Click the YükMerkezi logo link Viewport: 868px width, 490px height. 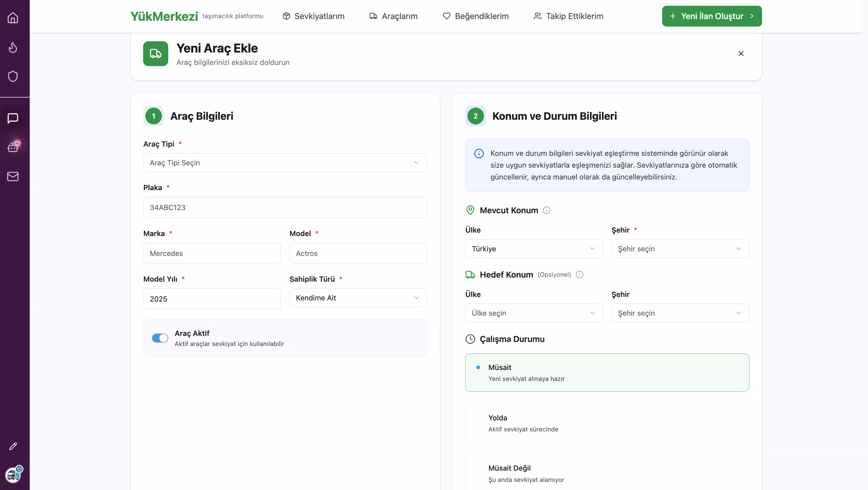164,16
